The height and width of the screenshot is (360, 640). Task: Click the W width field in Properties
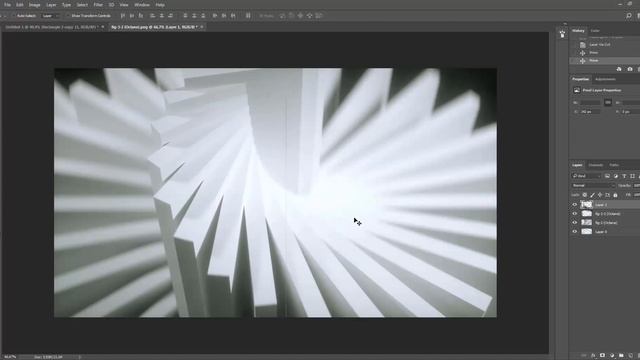pyautogui.click(x=590, y=103)
